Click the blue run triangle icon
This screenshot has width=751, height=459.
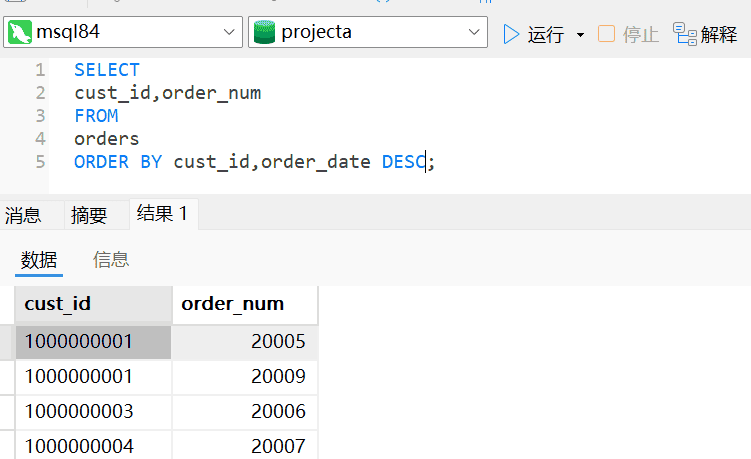[x=511, y=34]
